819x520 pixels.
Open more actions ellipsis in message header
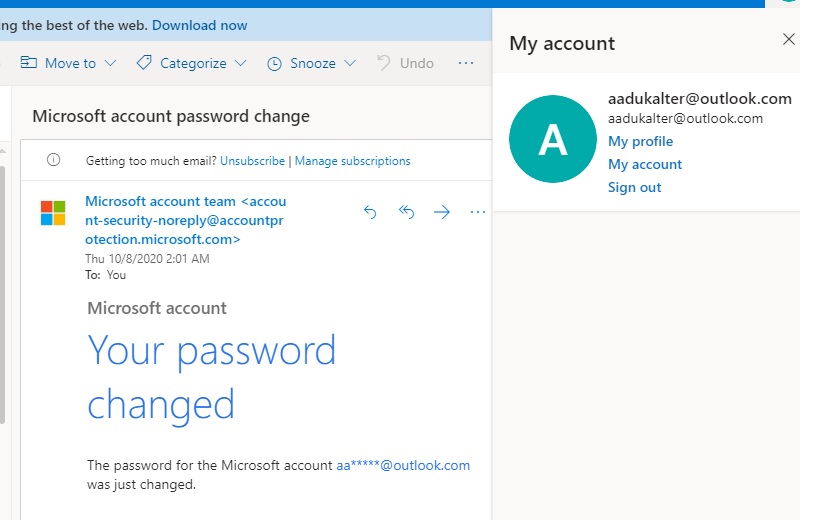(477, 212)
